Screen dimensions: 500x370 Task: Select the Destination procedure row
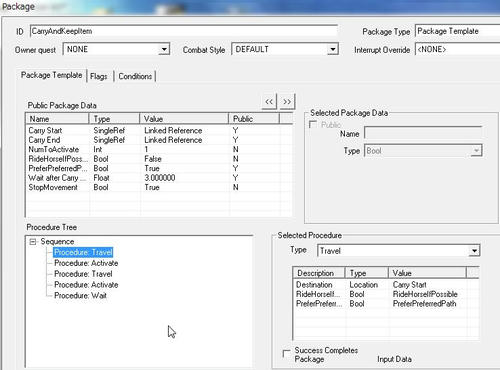[386, 285]
